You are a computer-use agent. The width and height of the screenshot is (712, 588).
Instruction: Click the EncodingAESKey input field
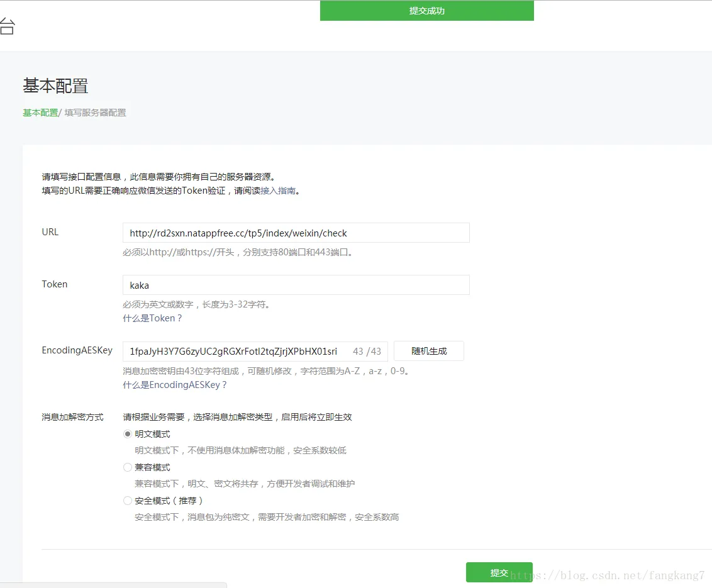tap(255, 352)
